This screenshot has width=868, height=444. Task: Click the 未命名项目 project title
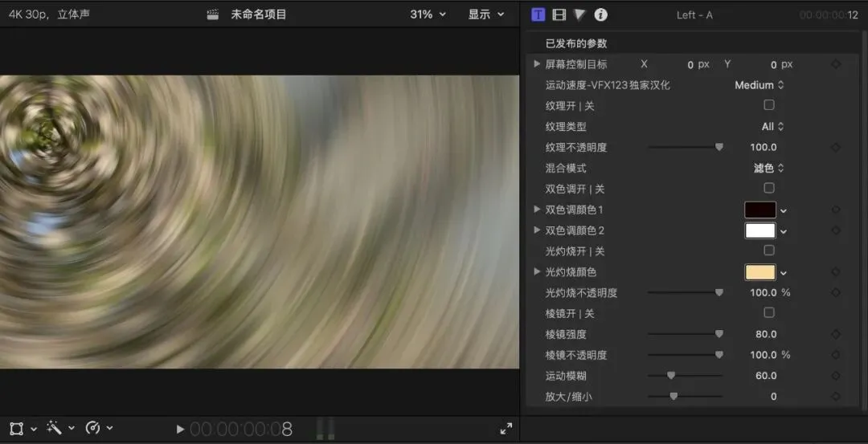tap(259, 15)
